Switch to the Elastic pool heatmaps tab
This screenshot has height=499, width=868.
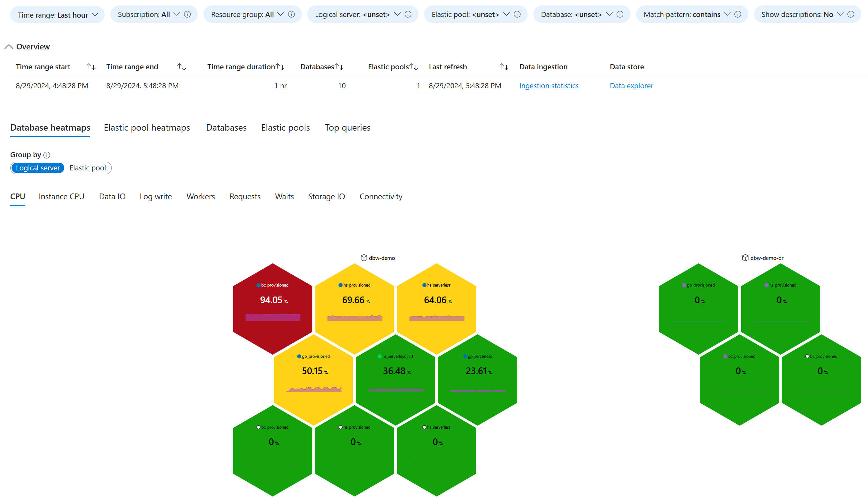pyautogui.click(x=147, y=127)
